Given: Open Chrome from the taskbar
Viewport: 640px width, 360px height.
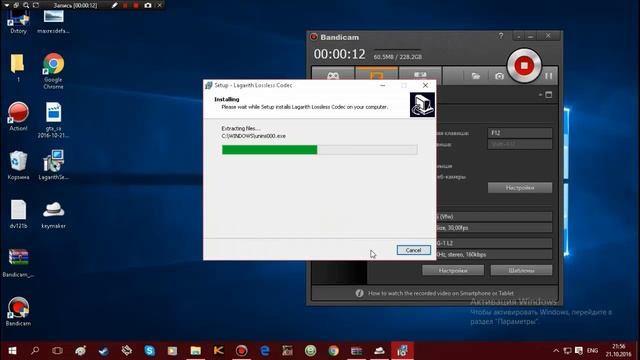Looking at the screenshot, I should coord(333,351).
